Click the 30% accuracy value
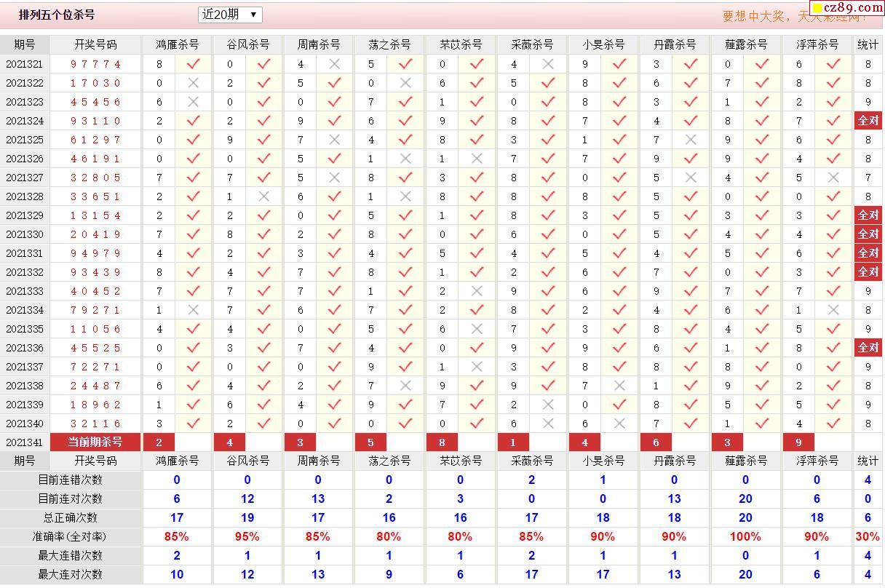The height and width of the screenshot is (588, 885). pyautogui.click(x=868, y=536)
